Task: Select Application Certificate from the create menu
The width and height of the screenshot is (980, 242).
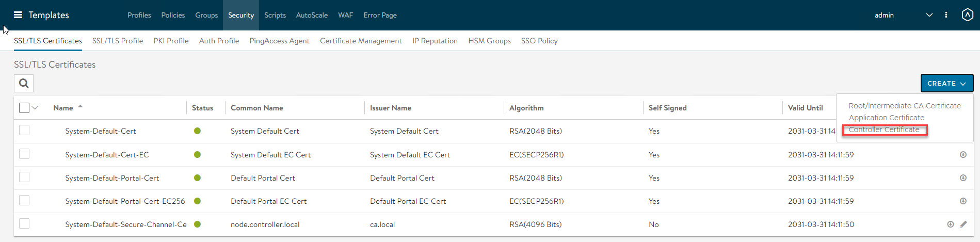Action: [886, 118]
